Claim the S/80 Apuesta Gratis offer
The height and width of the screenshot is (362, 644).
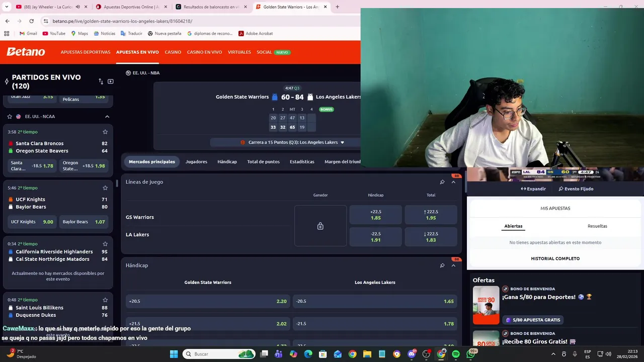[532, 320]
